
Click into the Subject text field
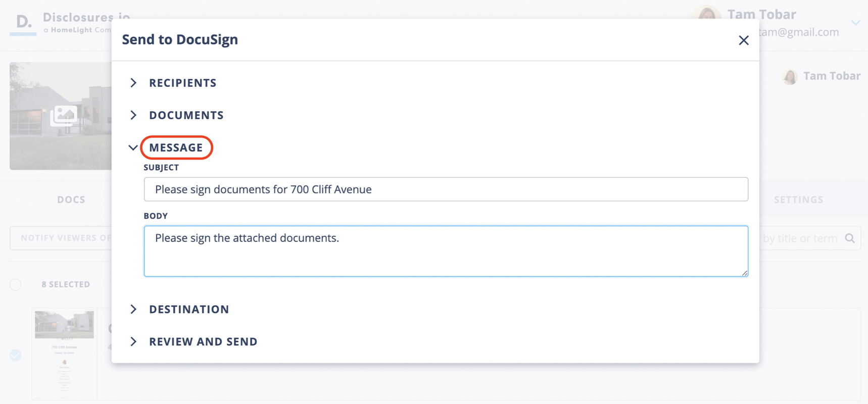click(x=446, y=189)
